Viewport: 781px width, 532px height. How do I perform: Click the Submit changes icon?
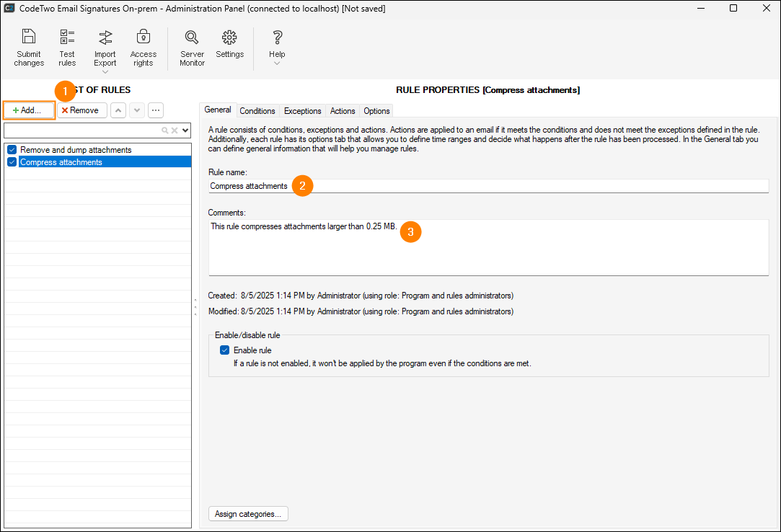pyautogui.click(x=29, y=37)
